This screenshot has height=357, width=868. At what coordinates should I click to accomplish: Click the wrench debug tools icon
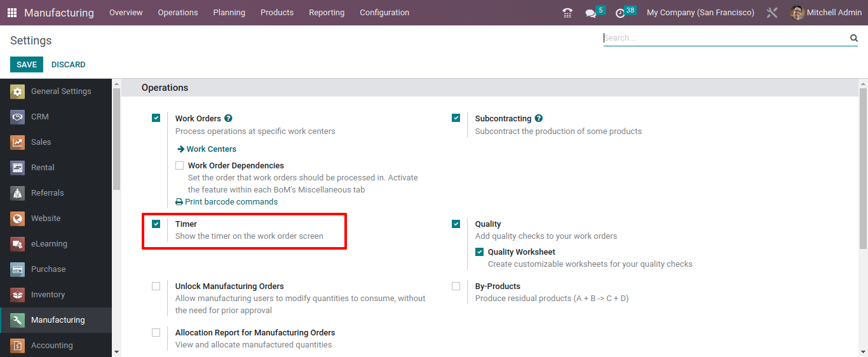772,13
